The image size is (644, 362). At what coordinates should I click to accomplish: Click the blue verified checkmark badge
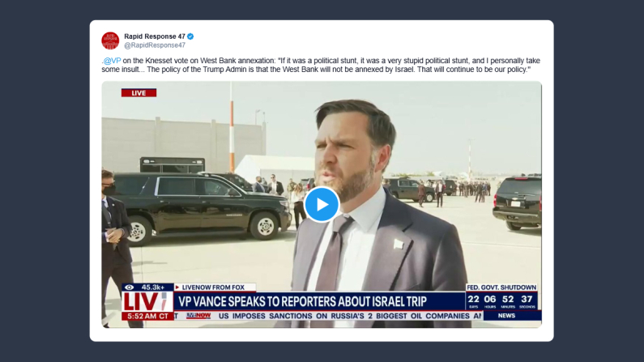click(190, 36)
